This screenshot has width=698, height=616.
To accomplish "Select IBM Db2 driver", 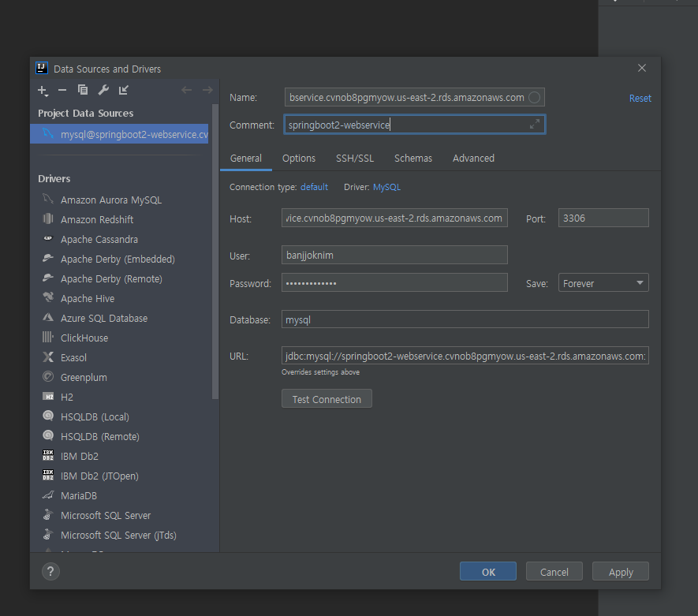I will [79, 456].
